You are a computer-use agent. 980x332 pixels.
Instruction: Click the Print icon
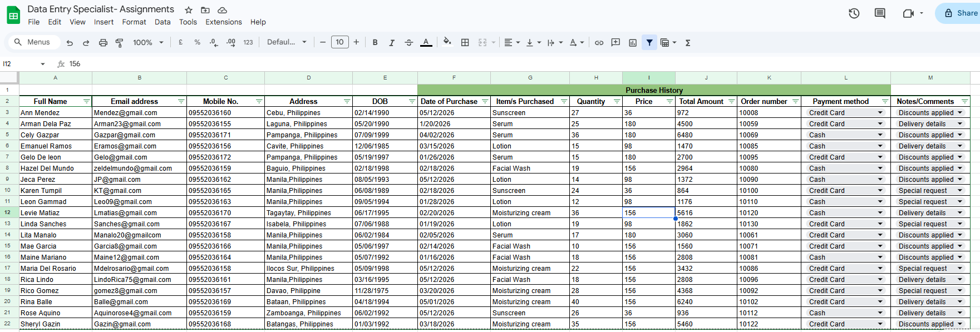(x=103, y=42)
